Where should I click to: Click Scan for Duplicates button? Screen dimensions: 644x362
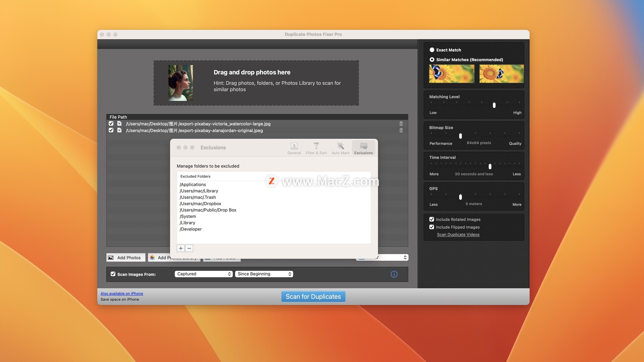[x=313, y=297]
